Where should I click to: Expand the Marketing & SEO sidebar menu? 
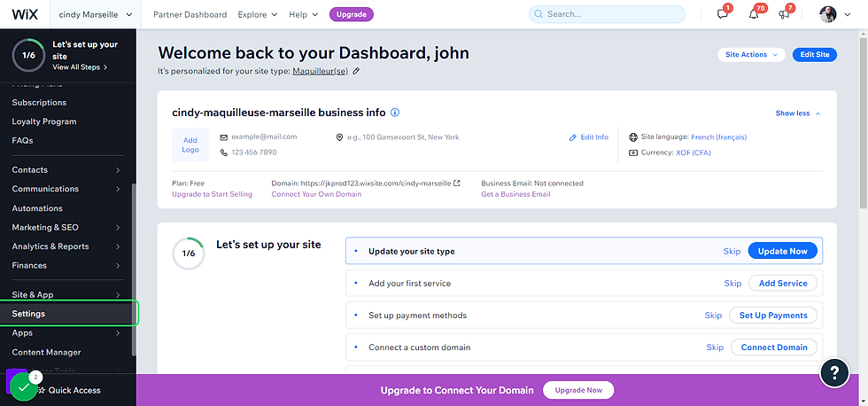pyautogui.click(x=66, y=227)
